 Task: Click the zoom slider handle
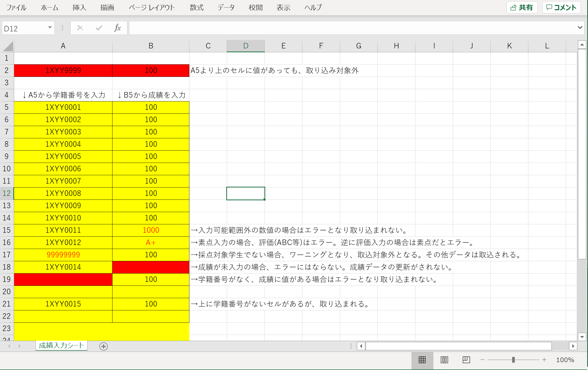click(513, 360)
